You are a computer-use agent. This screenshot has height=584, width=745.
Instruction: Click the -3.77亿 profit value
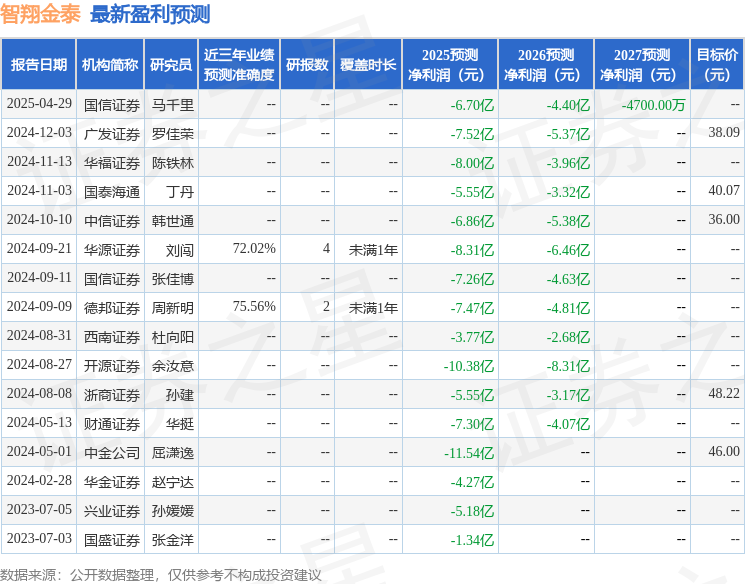click(472, 336)
